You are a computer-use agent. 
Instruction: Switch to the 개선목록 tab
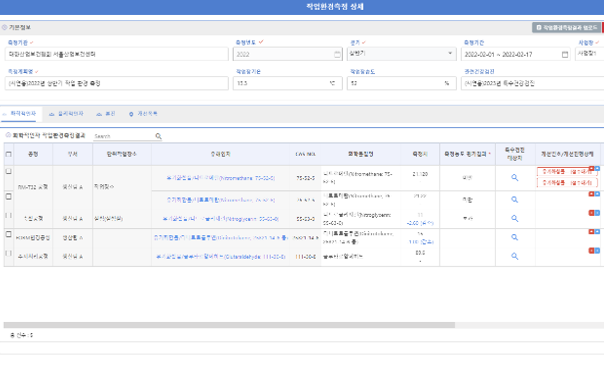click(x=143, y=114)
